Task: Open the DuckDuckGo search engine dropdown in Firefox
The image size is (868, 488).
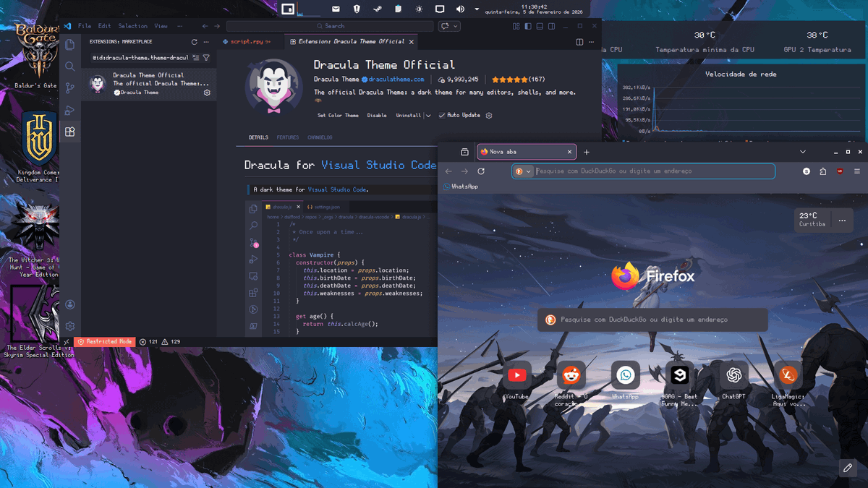Action: tap(523, 171)
